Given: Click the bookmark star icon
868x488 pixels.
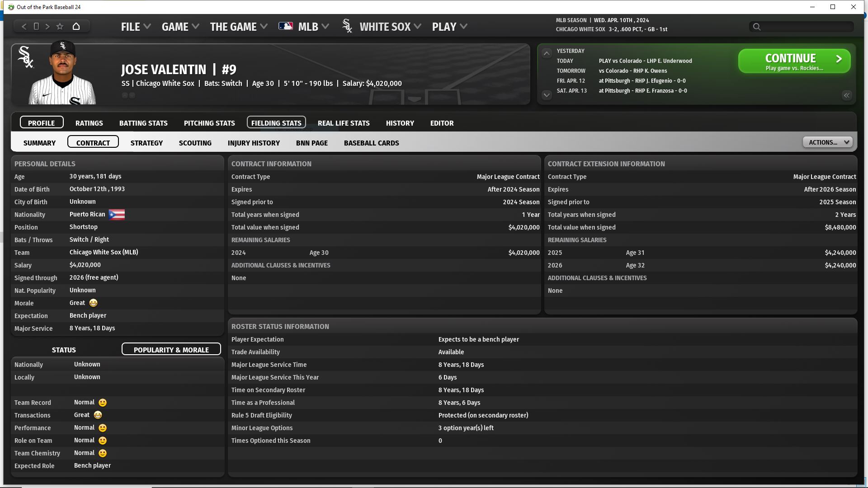Looking at the screenshot, I should coord(60,27).
